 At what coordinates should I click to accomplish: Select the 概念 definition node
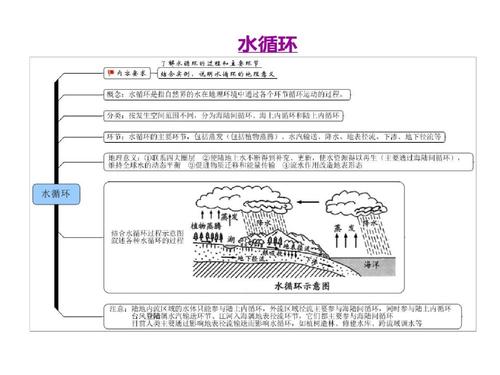[x=227, y=94]
